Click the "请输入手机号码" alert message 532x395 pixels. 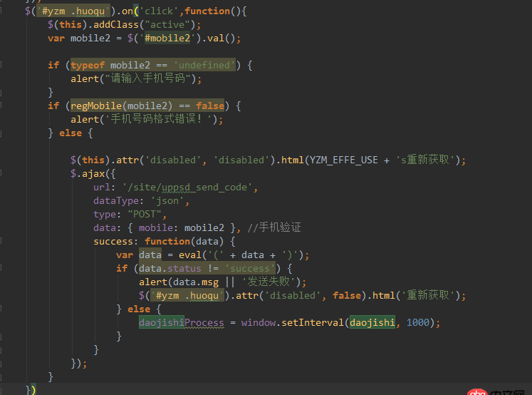(x=147, y=79)
